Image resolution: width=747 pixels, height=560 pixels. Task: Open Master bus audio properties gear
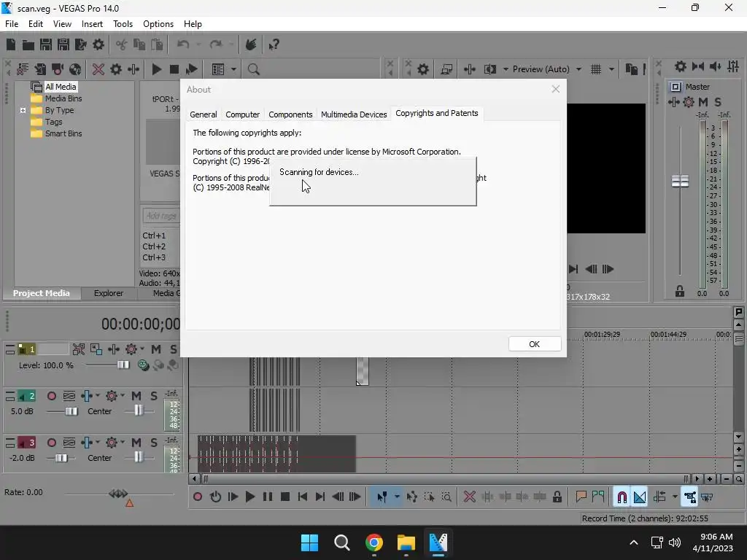click(681, 66)
